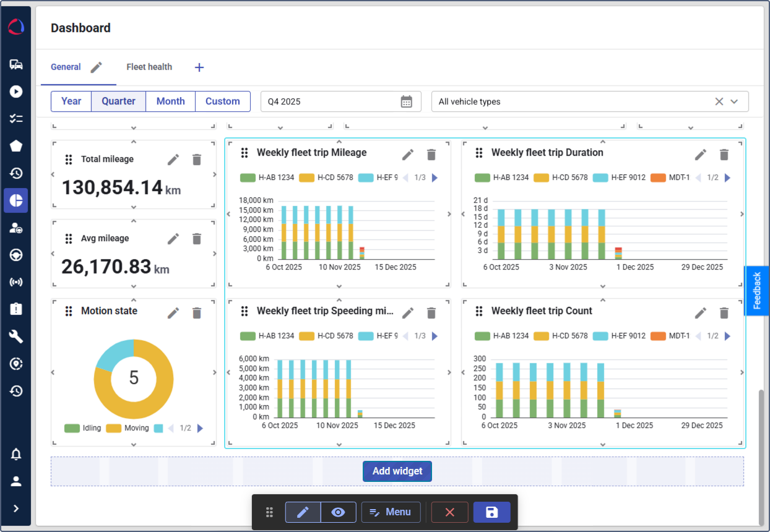This screenshot has width=770, height=532.
Task: Open the Menu button in toolbar
Action: (x=391, y=512)
